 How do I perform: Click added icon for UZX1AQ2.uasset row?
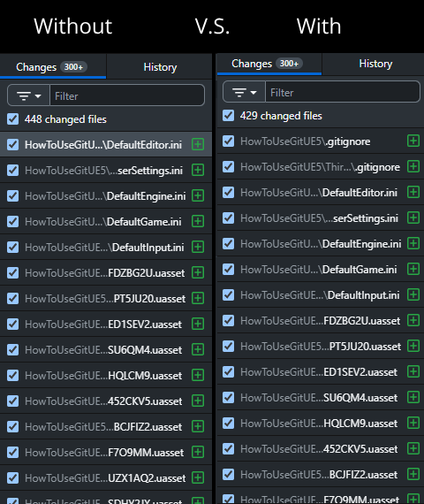198,477
